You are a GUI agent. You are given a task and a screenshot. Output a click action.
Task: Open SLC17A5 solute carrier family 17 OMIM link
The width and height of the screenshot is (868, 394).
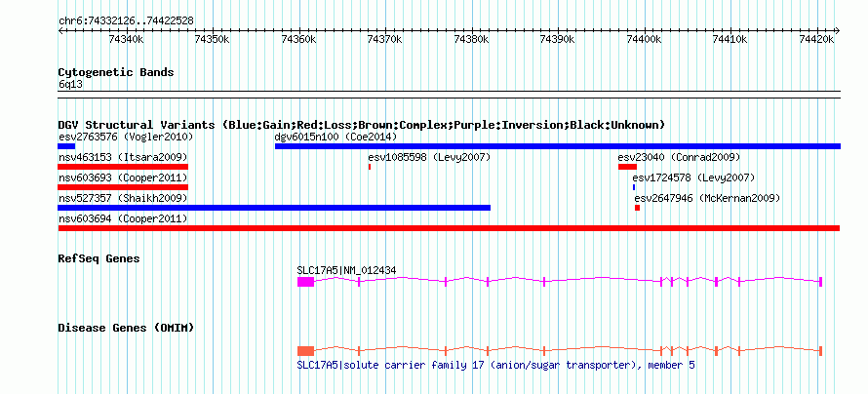coord(496,365)
